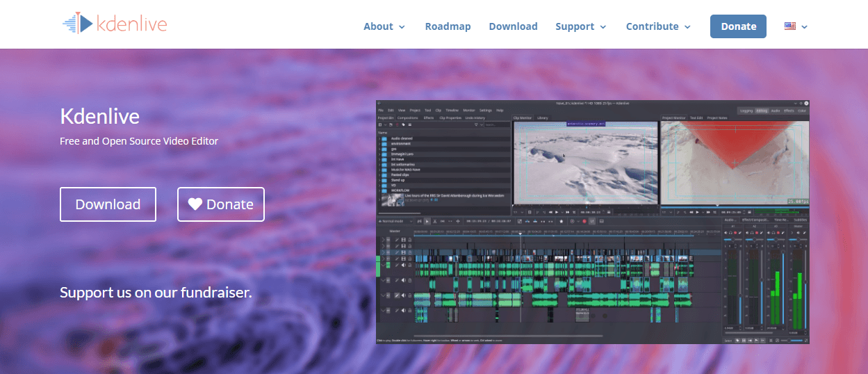This screenshot has height=374, width=868.
Task: Expand the About navigation menu
Action: tap(384, 26)
